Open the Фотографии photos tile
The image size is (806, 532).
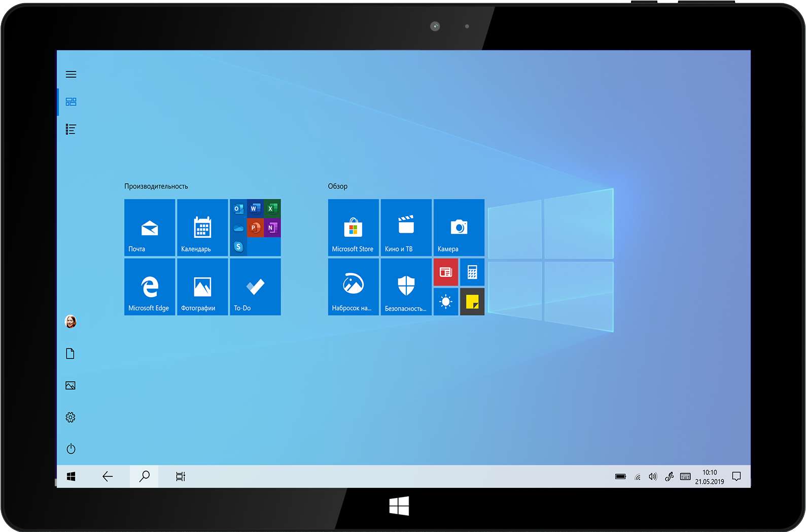coord(202,287)
